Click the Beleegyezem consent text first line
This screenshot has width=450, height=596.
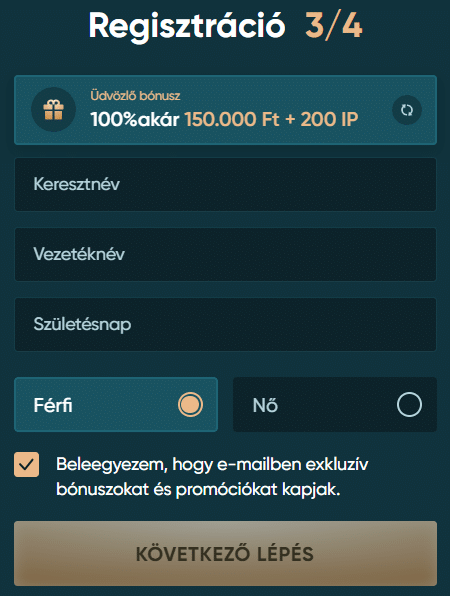pyautogui.click(x=212, y=464)
